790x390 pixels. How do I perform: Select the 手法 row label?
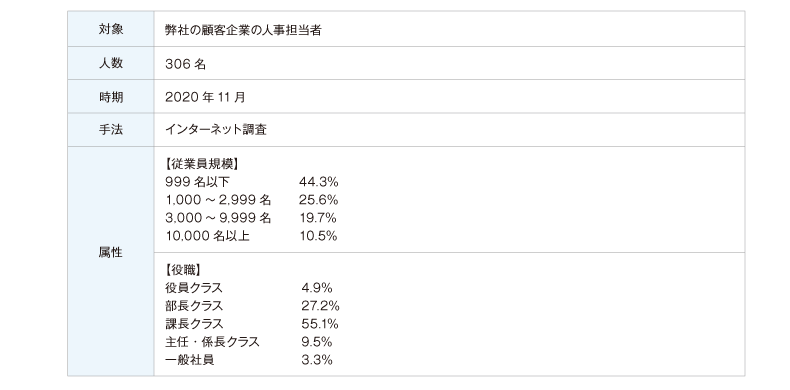point(111,130)
